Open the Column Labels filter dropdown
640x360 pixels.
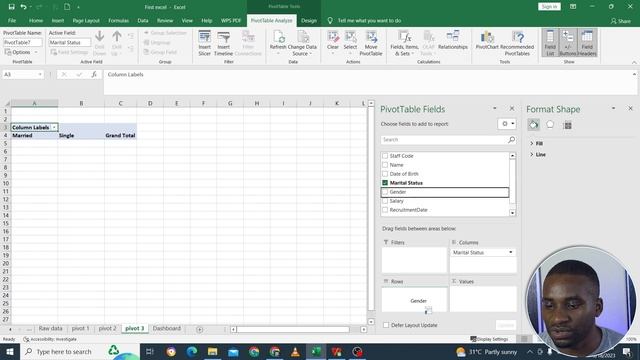pyautogui.click(x=54, y=127)
